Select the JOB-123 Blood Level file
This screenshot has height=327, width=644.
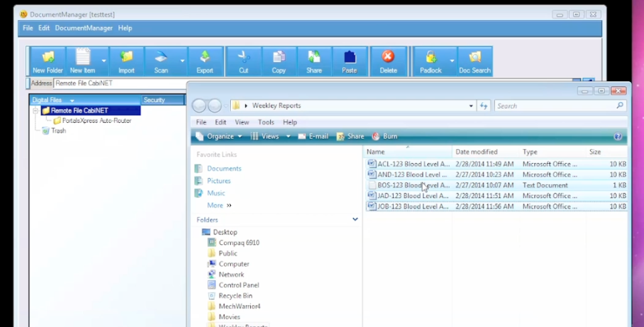click(x=496, y=207)
